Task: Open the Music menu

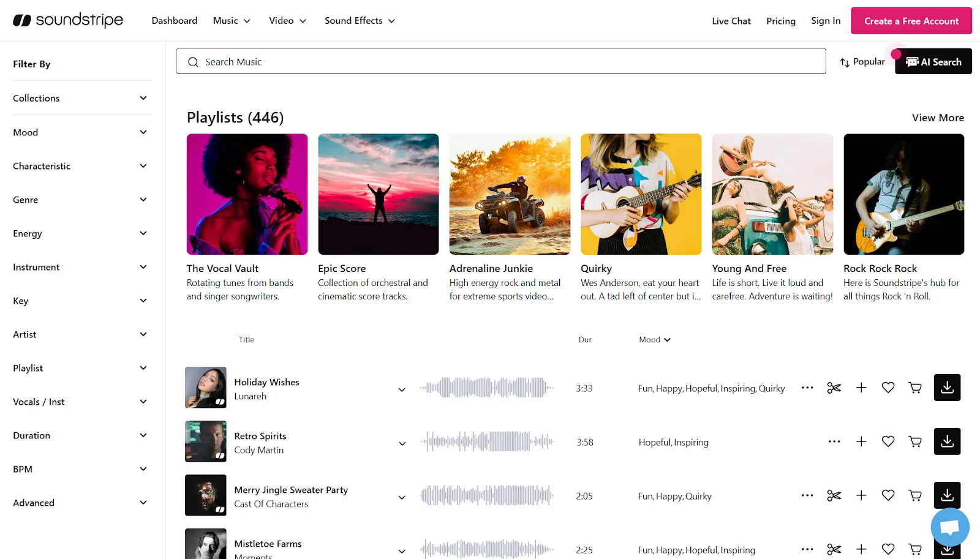Action: click(x=232, y=20)
